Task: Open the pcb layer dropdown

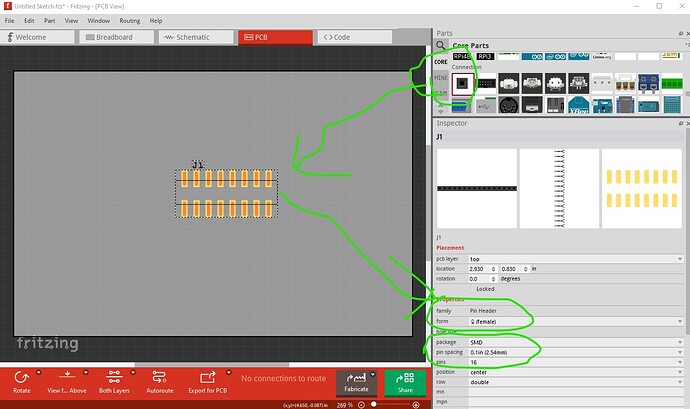Action: [x=576, y=259]
